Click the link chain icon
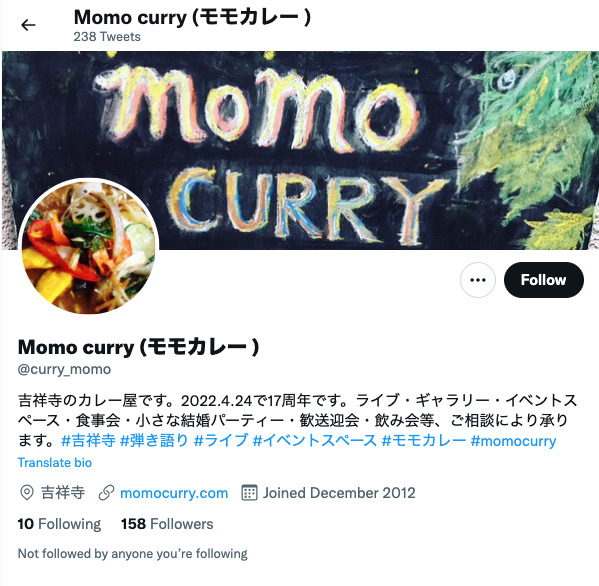This screenshot has width=599, height=586. tap(106, 493)
